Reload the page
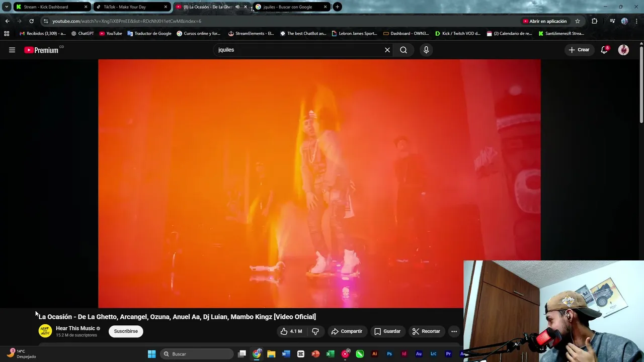 31,21
